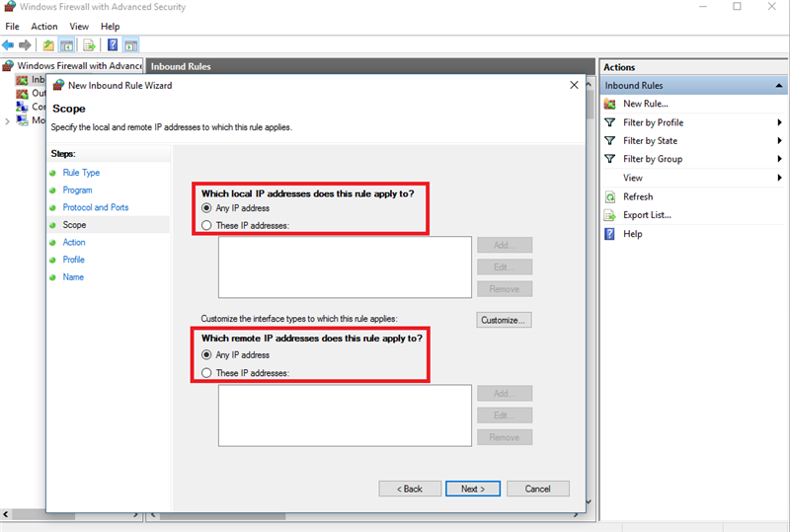Click the New Rule icon in Actions
The width and height of the screenshot is (790, 532).
click(611, 104)
